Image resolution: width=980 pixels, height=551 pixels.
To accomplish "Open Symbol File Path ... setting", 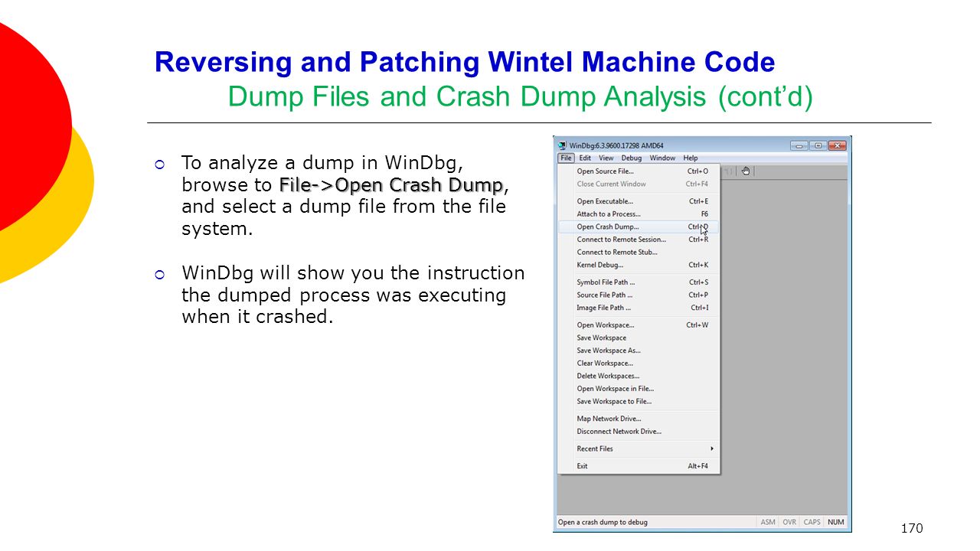I will click(x=639, y=282).
